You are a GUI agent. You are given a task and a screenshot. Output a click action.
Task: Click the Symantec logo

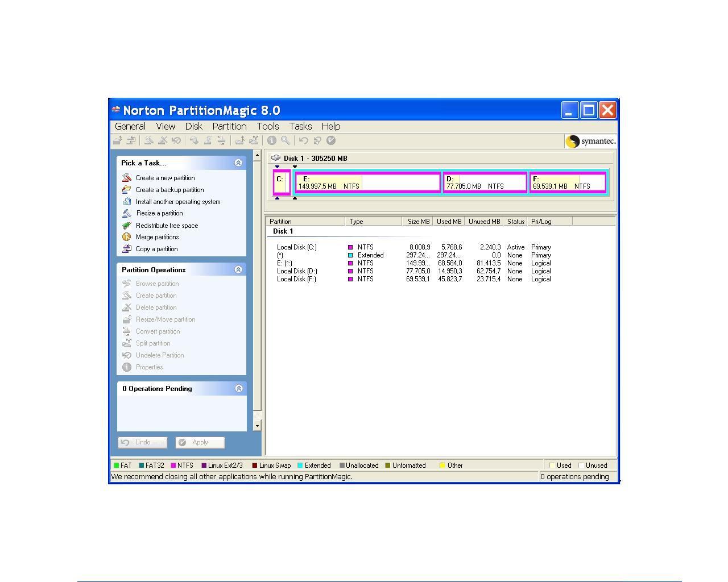pyautogui.click(x=591, y=141)
